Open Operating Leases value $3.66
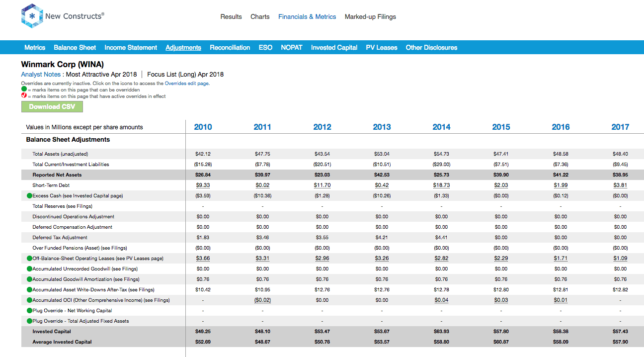Screen dimensions: 644x357 (x=203, y=259)
